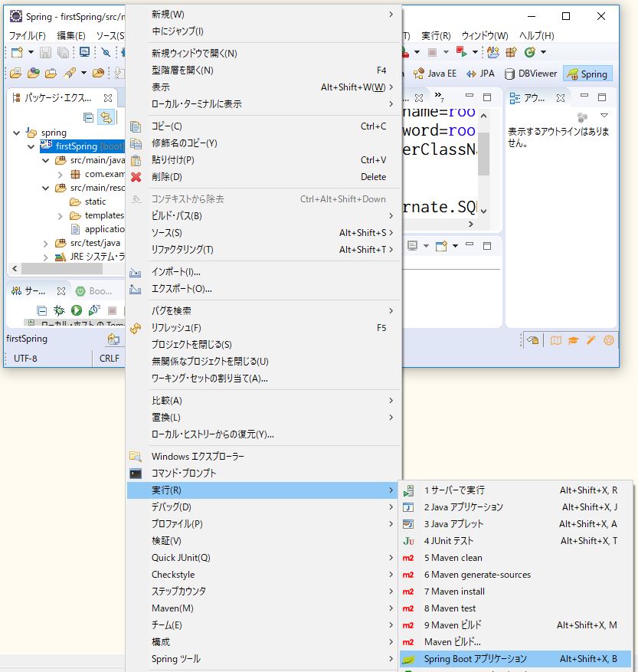Open the Command Prompt entry
Viewport: 638px width, 672px height.
coord(263,473)
